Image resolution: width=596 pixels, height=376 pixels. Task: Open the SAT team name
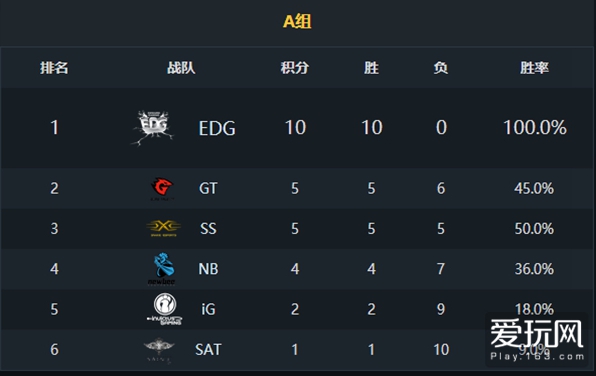tap(208, 350)
